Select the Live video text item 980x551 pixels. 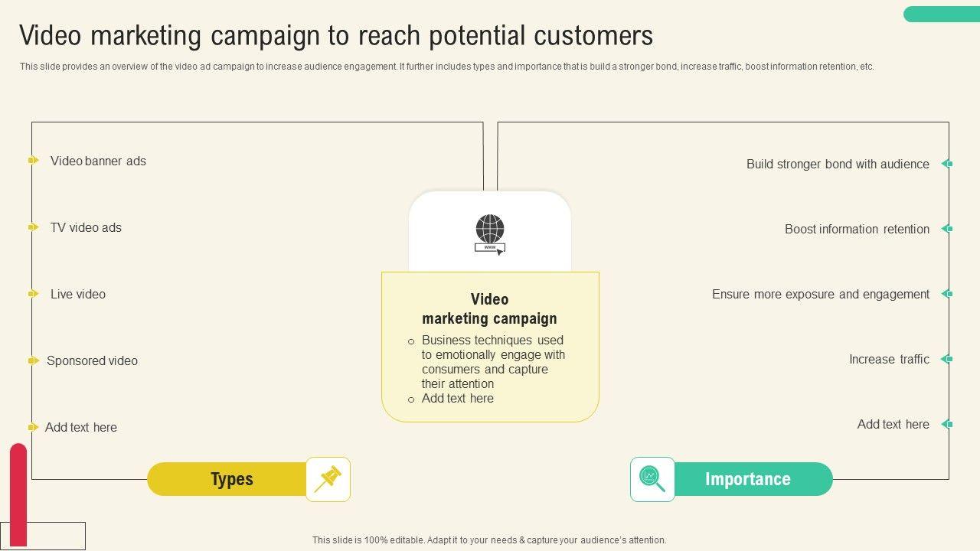[x=78, y=294]
